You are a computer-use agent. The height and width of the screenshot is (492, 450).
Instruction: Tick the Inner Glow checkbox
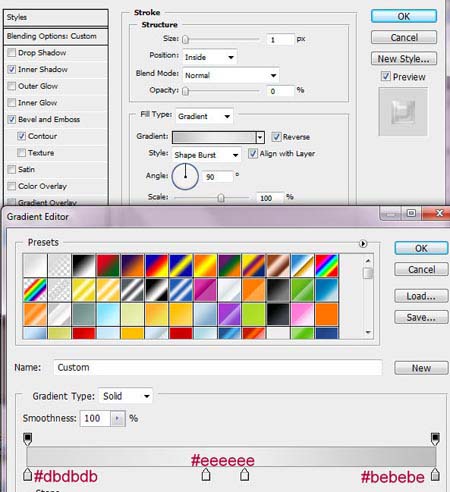point(12,103)
